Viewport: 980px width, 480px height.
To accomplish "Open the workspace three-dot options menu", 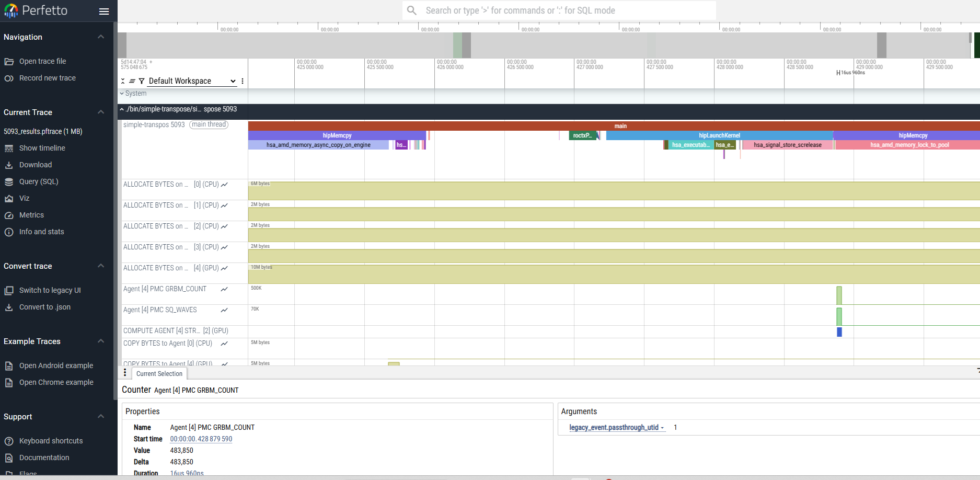I will [243, 81].
